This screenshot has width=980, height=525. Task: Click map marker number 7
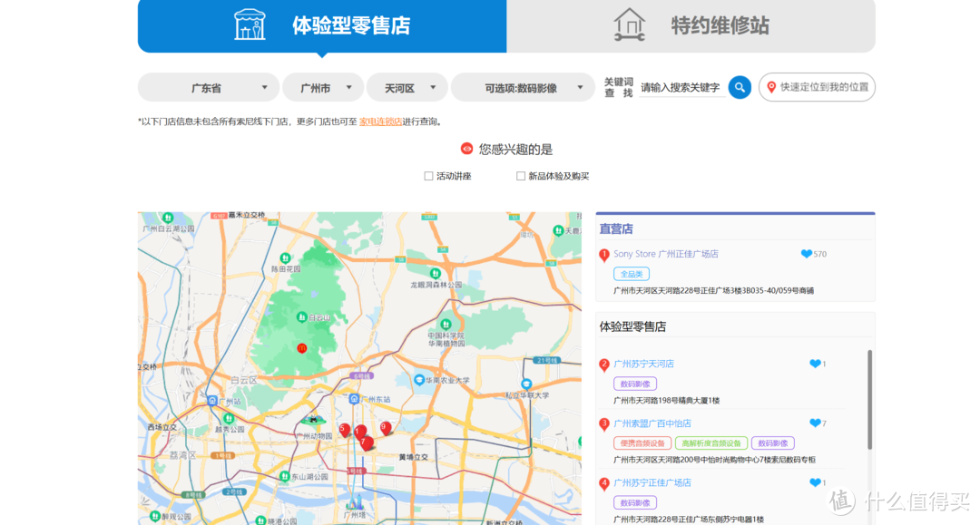367,442
